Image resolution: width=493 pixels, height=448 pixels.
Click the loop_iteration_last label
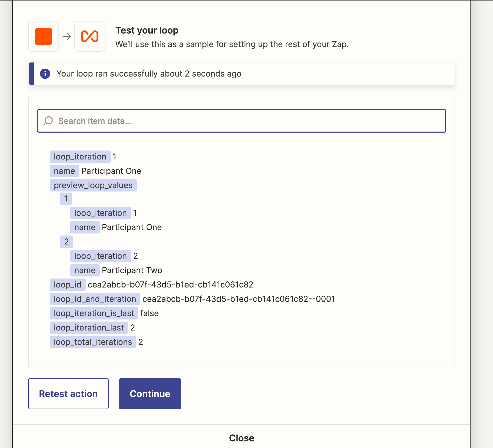point(89,328)
